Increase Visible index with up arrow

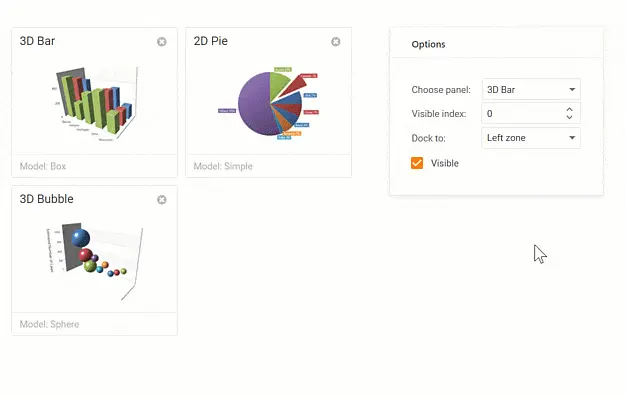(569, 110)
